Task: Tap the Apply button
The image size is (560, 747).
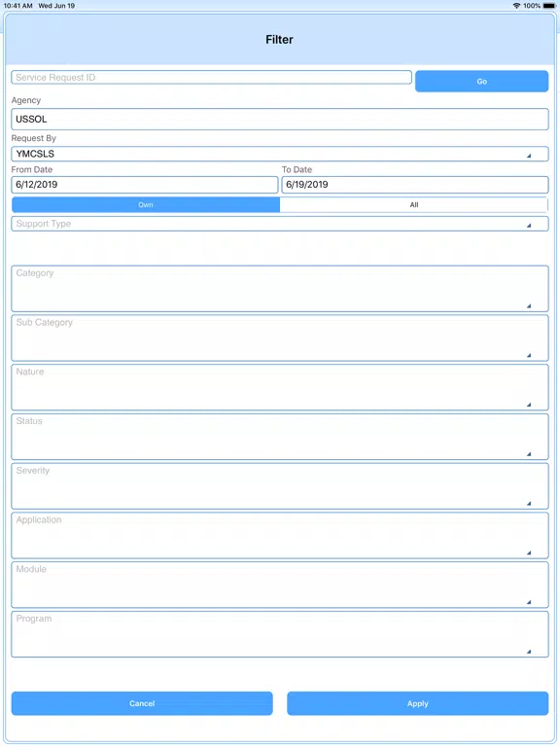Action: pyautogui.click(x=418, y=703)
